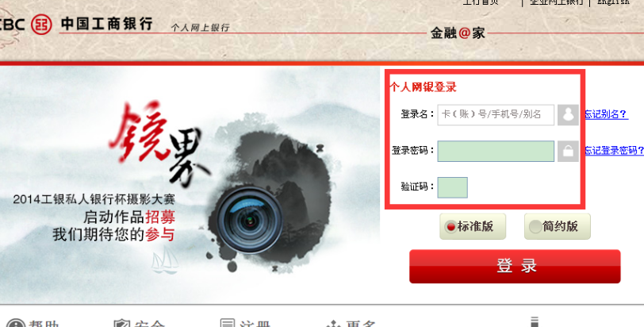Image resolution: width=644 pixels, height=327 pixels.
Task: Switch the site language to English
Action: (613, 2)
